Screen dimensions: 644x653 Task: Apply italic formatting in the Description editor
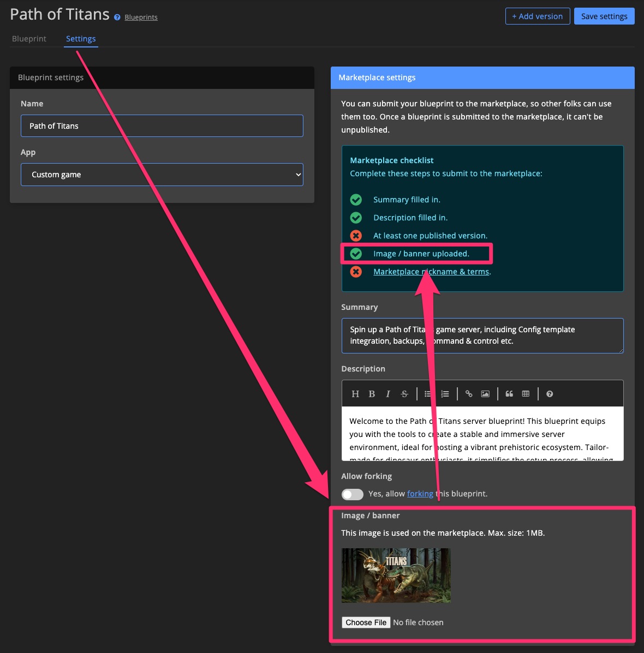388,393
